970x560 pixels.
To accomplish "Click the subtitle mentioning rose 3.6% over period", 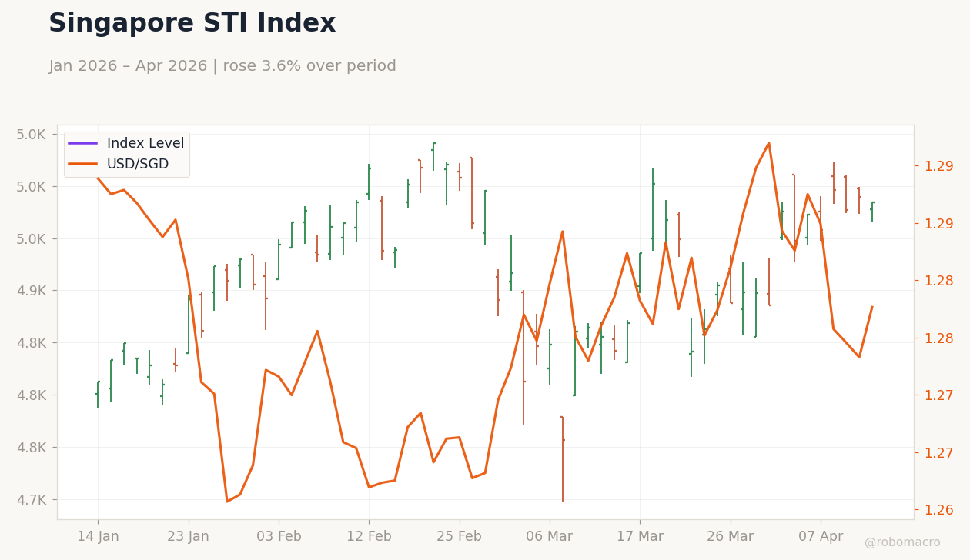I will tap(222, 66).
